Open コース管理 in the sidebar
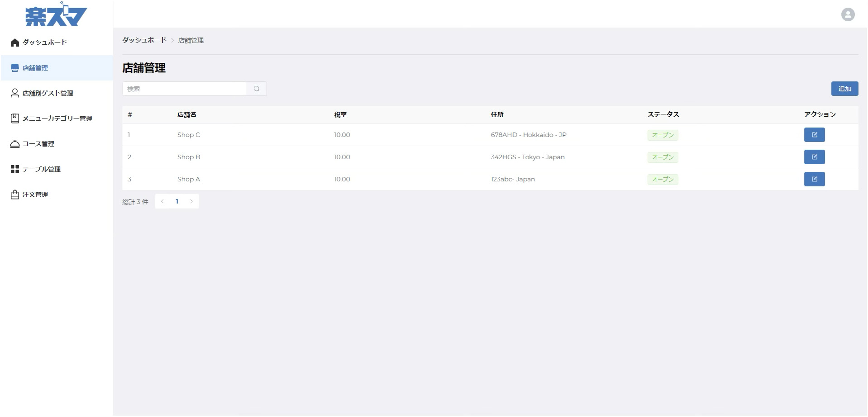868x417 pixels. tap(38, 144)
